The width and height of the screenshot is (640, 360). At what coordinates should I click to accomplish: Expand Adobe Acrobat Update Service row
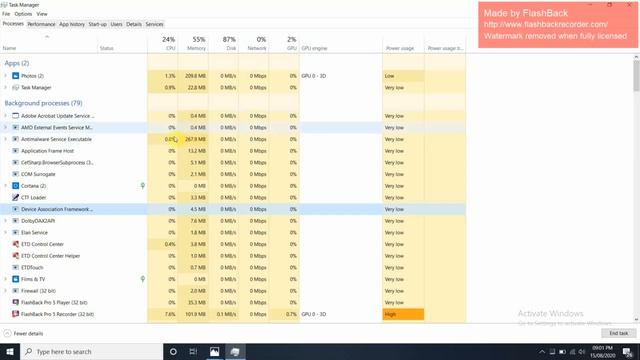(6, 116)
